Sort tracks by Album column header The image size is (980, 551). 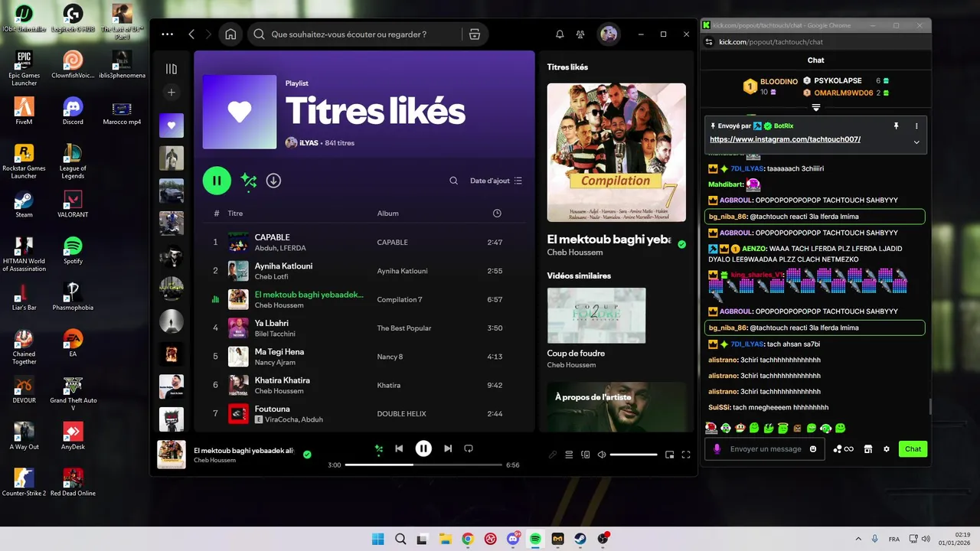tap(388, 214)
